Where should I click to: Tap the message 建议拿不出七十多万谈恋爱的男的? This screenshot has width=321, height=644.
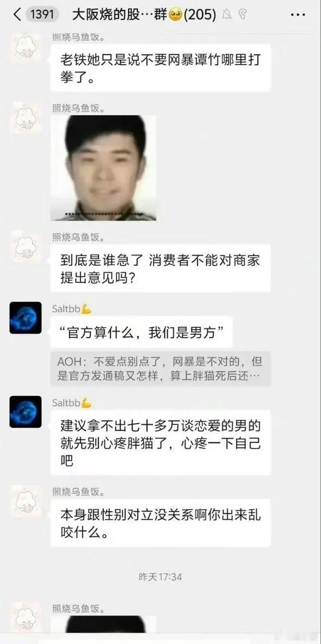click(160, 443)
